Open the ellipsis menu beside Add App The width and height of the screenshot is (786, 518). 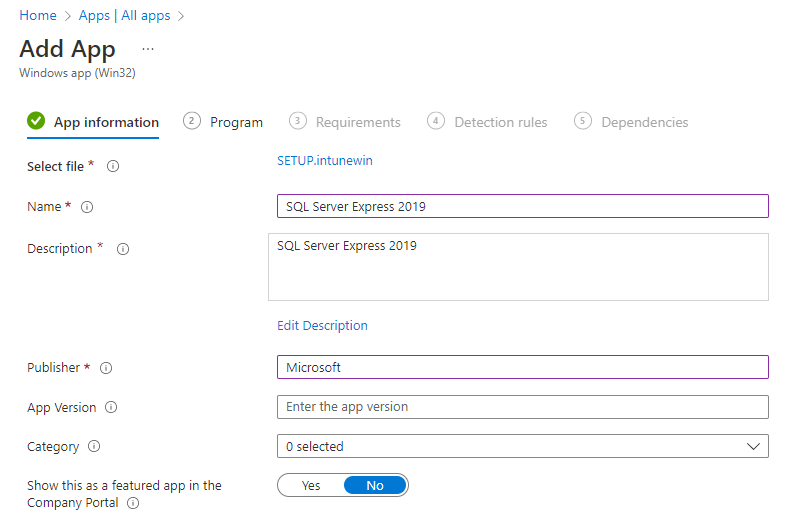click(148, 49)
